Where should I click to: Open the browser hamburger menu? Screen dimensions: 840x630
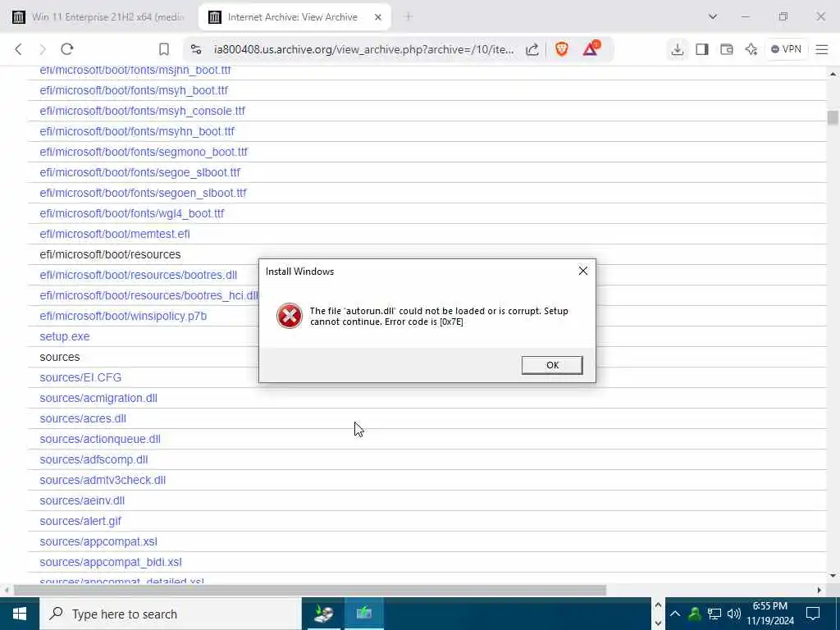pyautogui.click(x=822, y=49)
